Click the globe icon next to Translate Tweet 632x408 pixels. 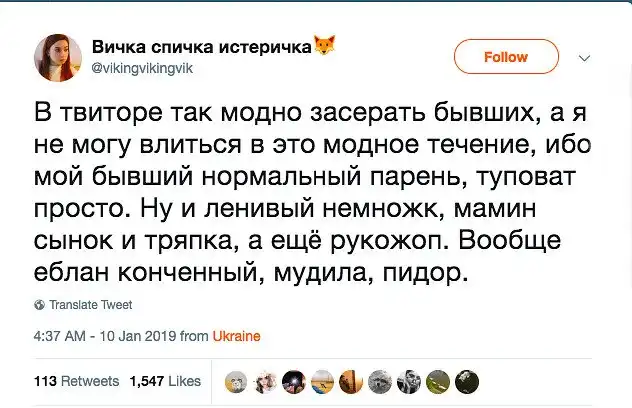pyautogui.click(x=39, y=305)
